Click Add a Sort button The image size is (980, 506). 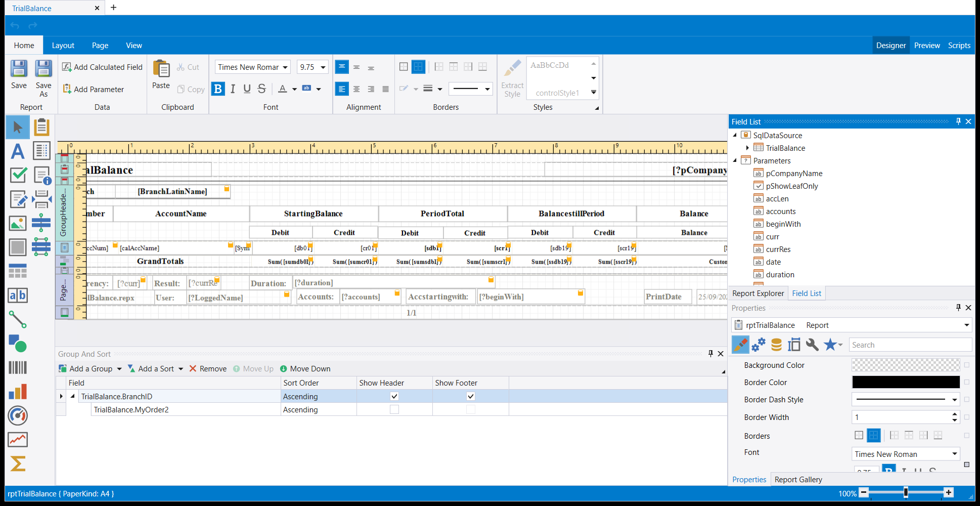[x=151, y=369]
